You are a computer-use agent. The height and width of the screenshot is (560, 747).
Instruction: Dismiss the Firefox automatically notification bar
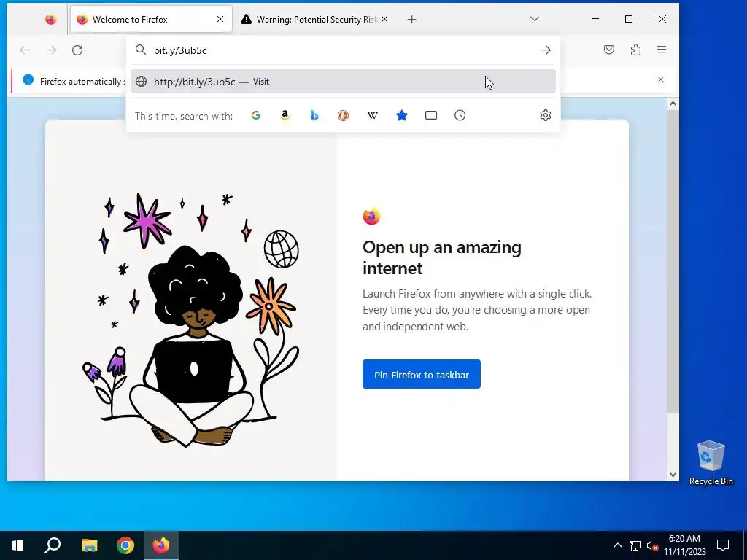[x=661, y=79]
